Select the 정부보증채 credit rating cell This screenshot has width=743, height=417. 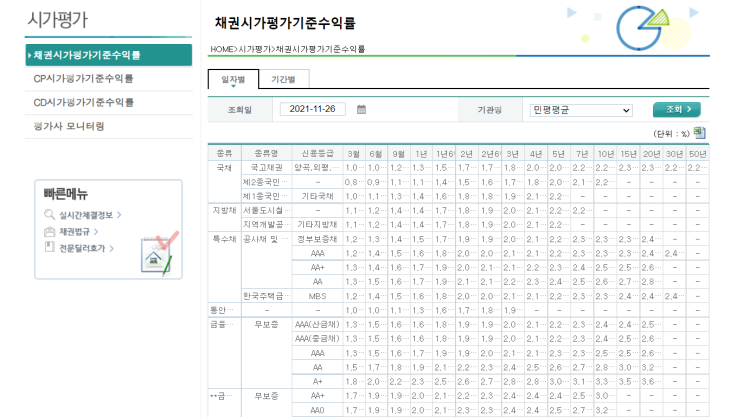[317, 239]
